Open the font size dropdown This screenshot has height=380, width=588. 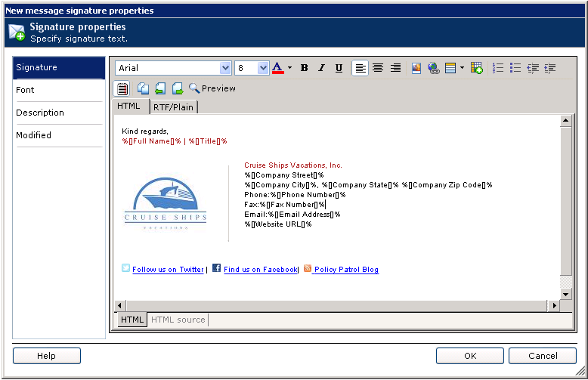pos(263,68)
